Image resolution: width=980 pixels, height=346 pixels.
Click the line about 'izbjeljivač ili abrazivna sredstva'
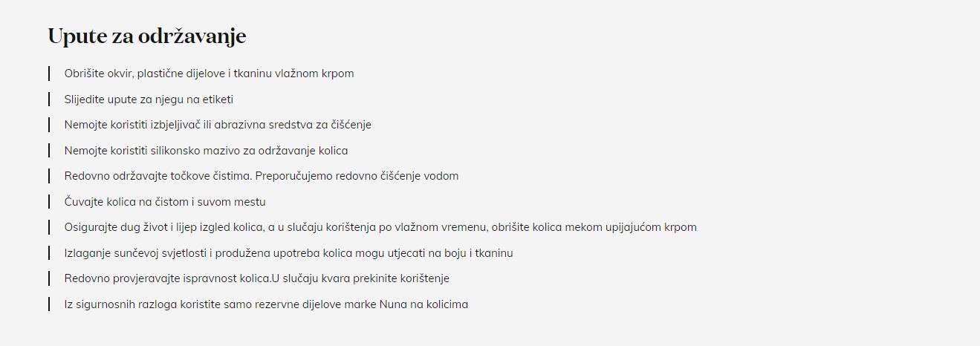click(x=218, y=125)
